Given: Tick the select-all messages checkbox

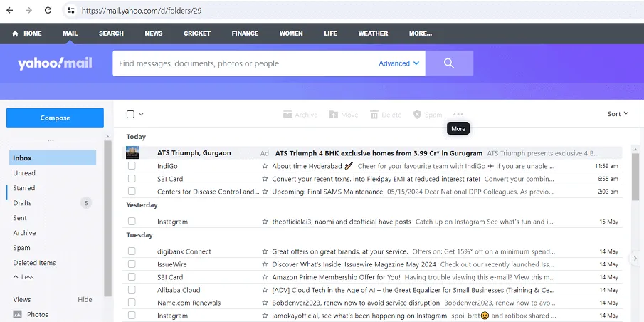Looking at the screenshot, I should tap(131, 114).
